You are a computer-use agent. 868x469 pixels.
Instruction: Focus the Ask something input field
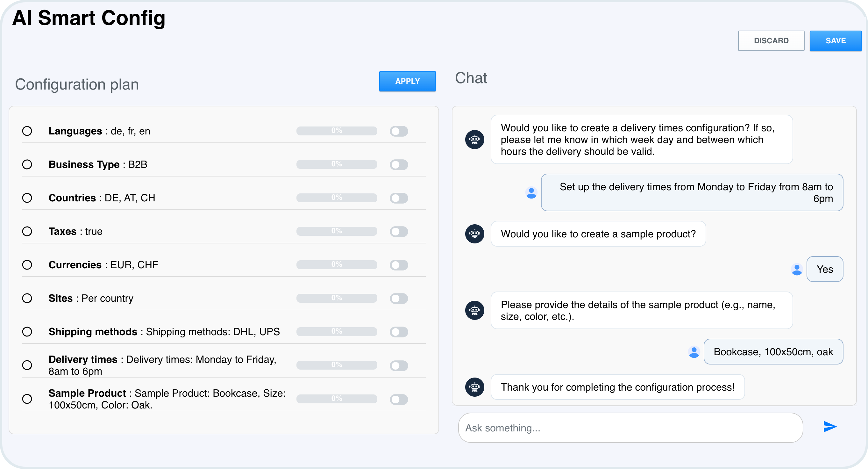630,428
